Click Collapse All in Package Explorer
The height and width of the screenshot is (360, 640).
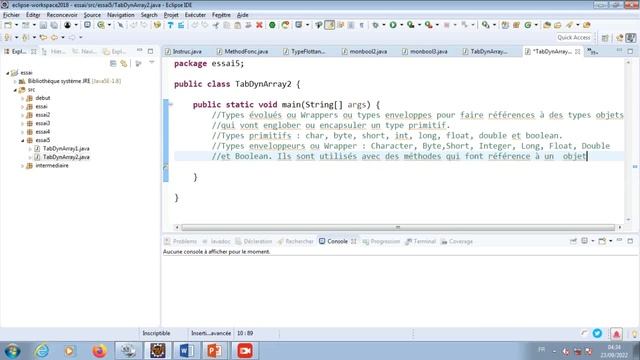(113, 63)
